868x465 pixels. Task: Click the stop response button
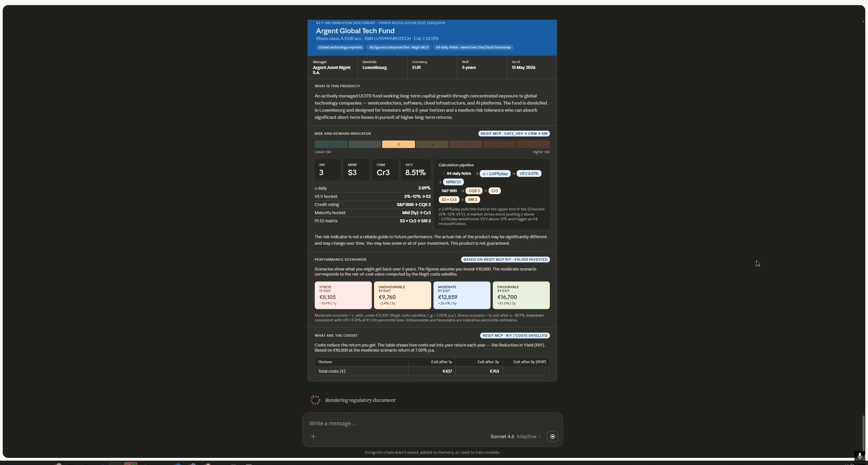(553, 436)
